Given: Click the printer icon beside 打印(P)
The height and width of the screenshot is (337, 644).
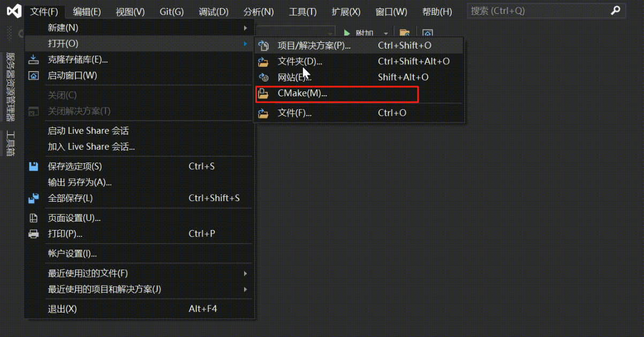Looking at the screenshot, I should [x=34, y=234].
